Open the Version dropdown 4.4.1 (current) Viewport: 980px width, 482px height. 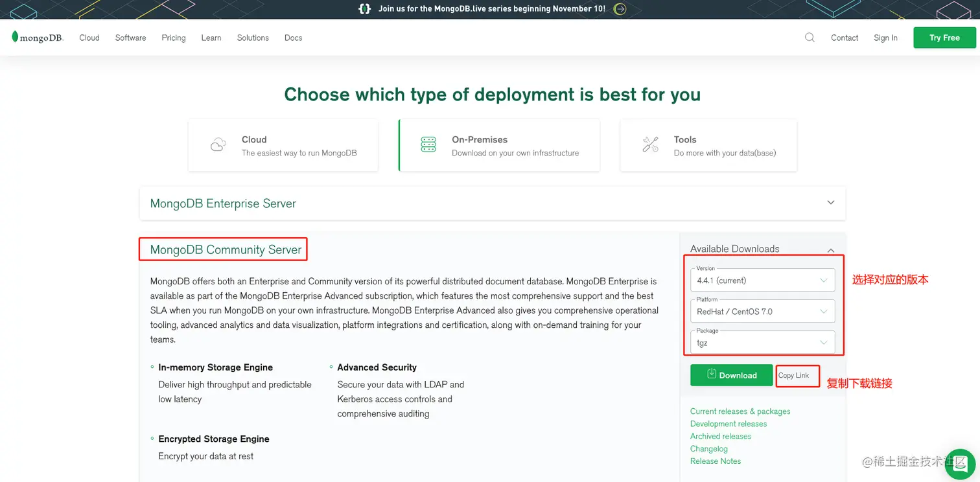pos(762,280)
